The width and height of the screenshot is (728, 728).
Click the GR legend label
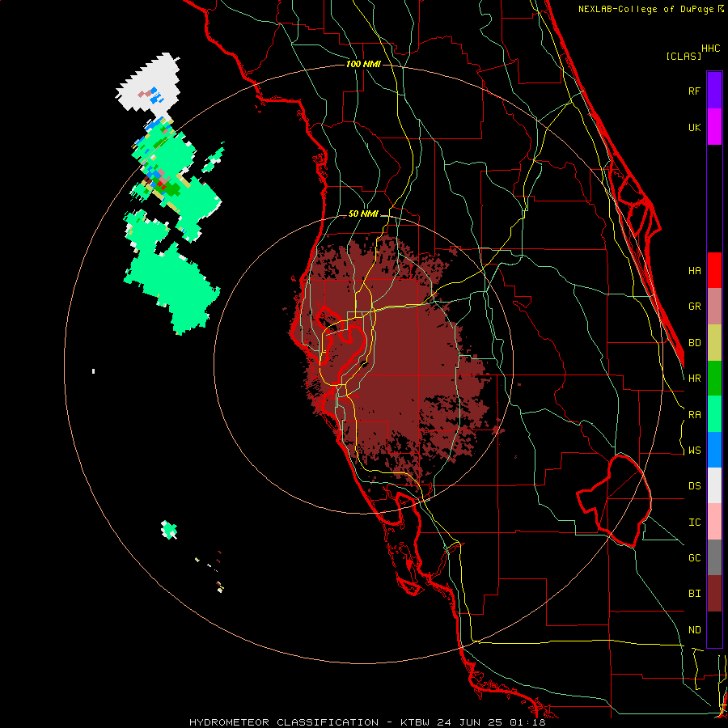click(694, 307)
